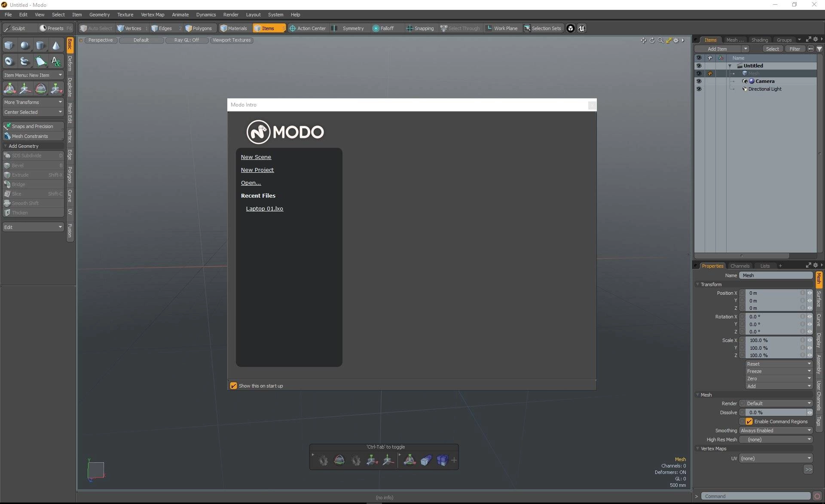Click the viewport pan icon

[x=643, y=40]
